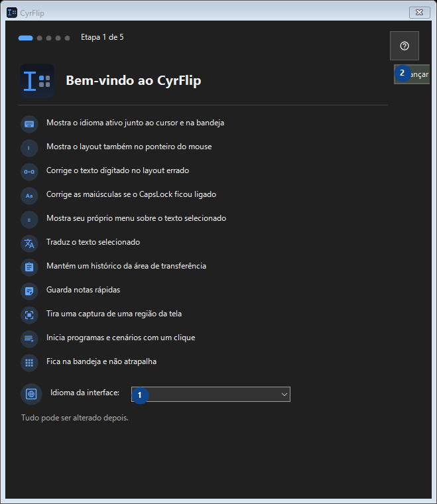
Task: Click the quick notes icon
Action: click(x=29, y=291)
